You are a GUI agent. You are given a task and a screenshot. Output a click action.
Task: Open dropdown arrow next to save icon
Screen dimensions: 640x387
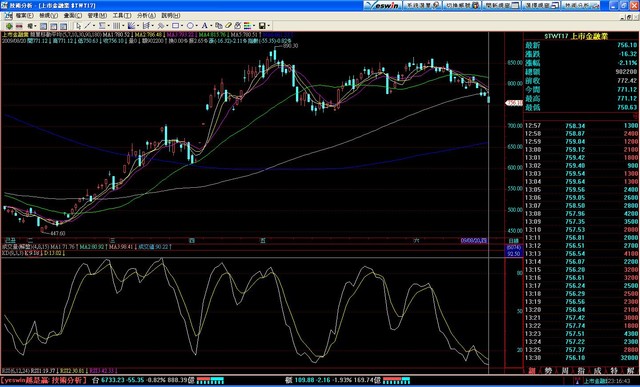click(269, 26)
